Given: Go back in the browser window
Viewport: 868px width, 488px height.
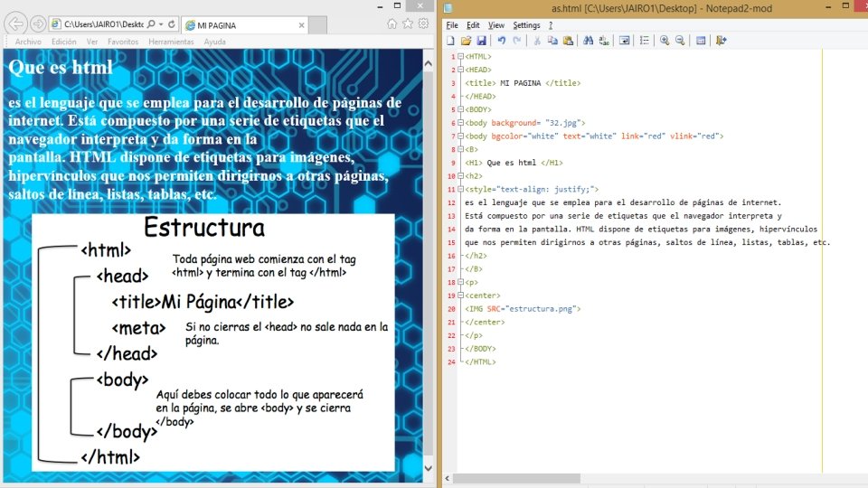Looking at the screenshot, I should (16, 23).
